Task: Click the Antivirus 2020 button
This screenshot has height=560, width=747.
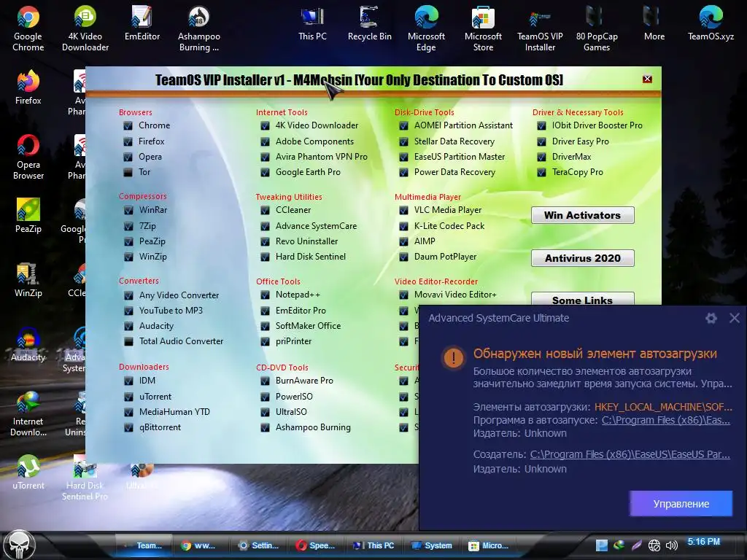Action: 583,258
